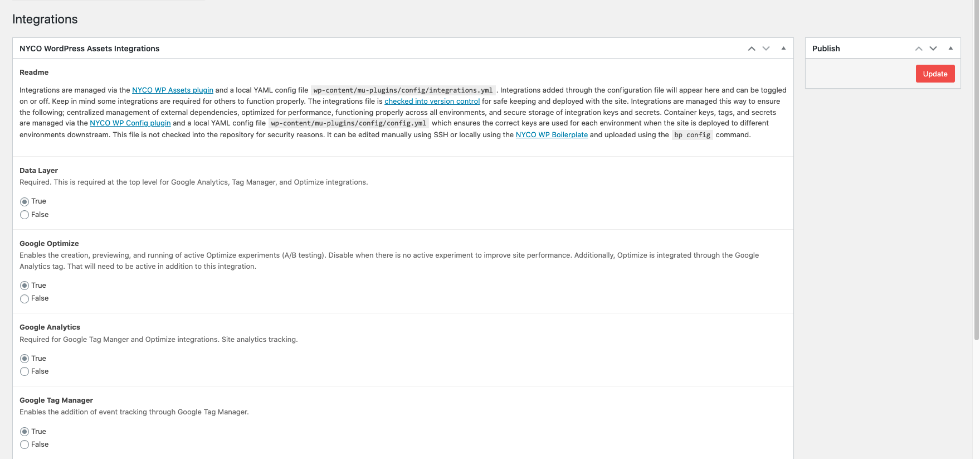Viewport: 980px width, 459px height.
Task: Move NYCO Integrations box down
Action: click(x=766, y=49)
